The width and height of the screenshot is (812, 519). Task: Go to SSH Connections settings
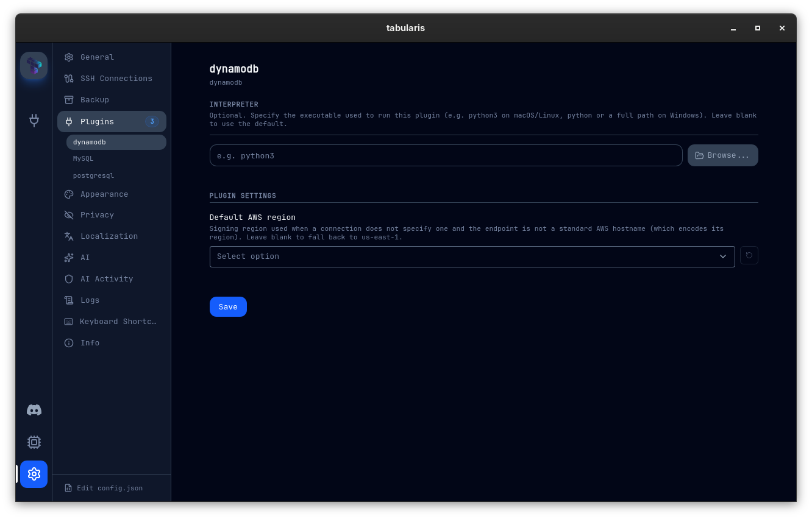pyautogui.click(x=116, y=79)
